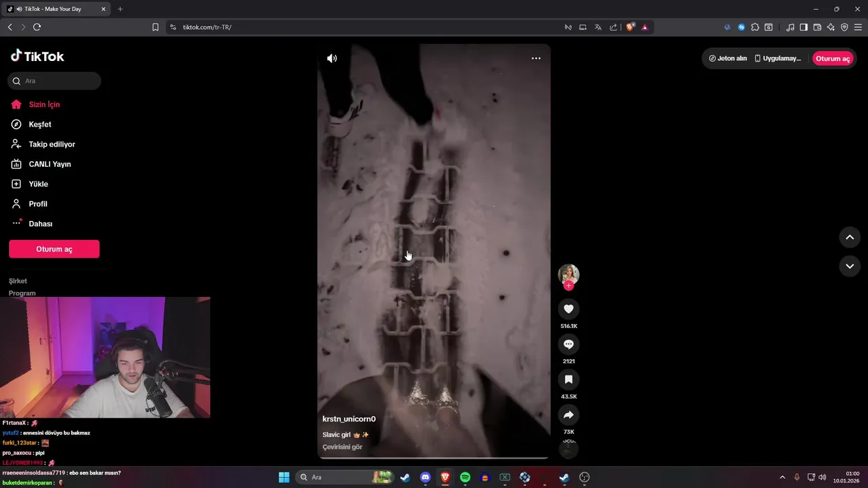868x488 pixels.
Task: Open Discord from the taskbar
Action: 425,477
